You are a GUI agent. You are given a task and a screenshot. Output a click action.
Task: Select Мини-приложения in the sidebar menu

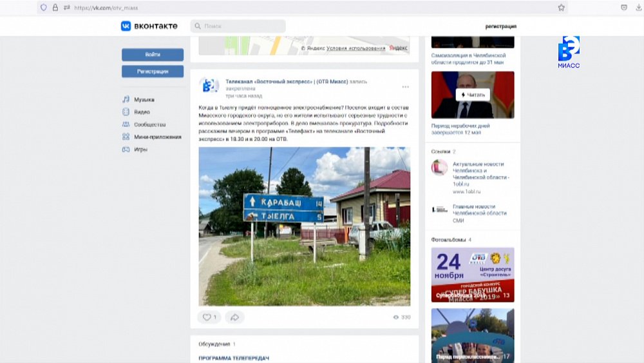(x=157, y=137)
